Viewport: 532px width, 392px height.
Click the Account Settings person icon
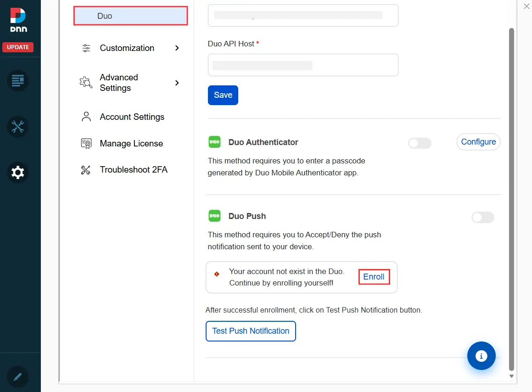pos(86,117)
